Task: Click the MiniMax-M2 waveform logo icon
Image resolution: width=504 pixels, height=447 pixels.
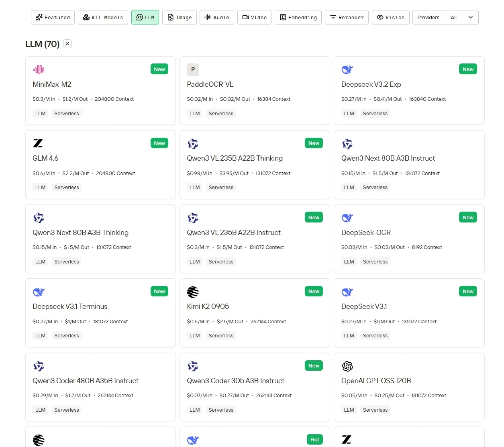Action: pos(39,69)
